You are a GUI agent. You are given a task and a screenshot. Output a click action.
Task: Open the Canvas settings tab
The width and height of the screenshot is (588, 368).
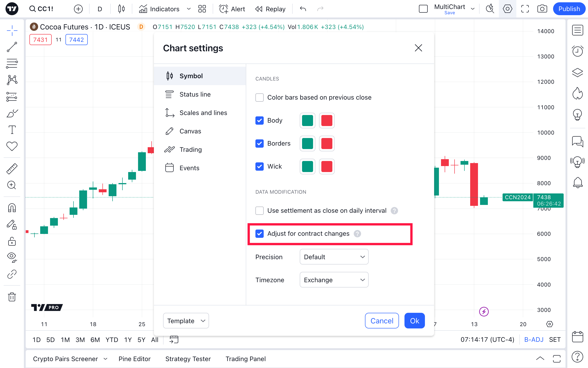(x=200, y=131)
